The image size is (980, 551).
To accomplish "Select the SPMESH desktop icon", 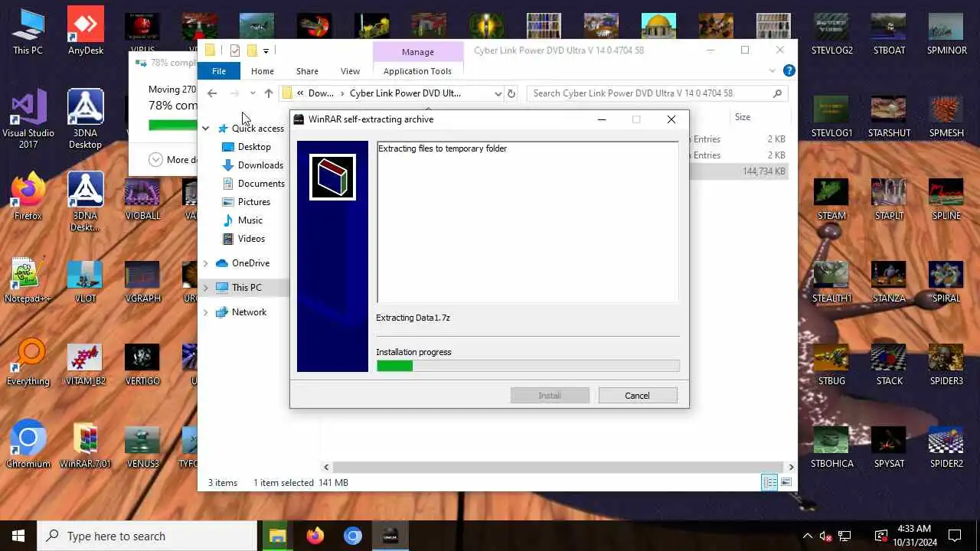I will click(x=946, y=115).
